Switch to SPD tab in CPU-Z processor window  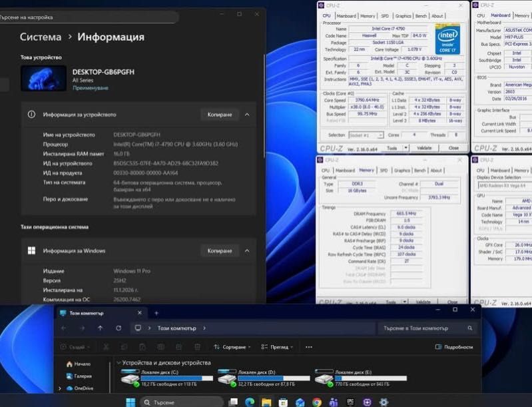click(385, 16)
